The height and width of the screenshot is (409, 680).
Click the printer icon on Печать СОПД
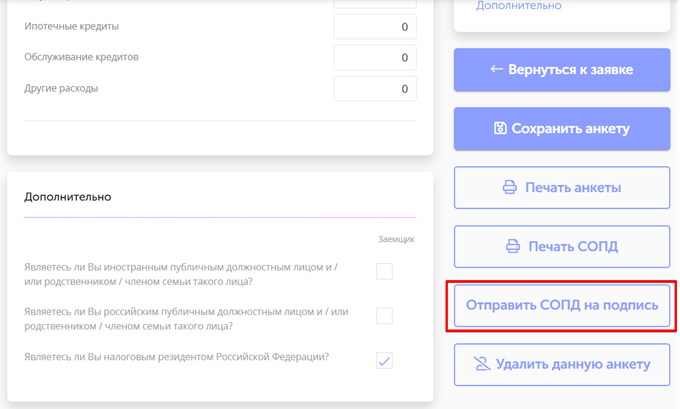point(513,247)
